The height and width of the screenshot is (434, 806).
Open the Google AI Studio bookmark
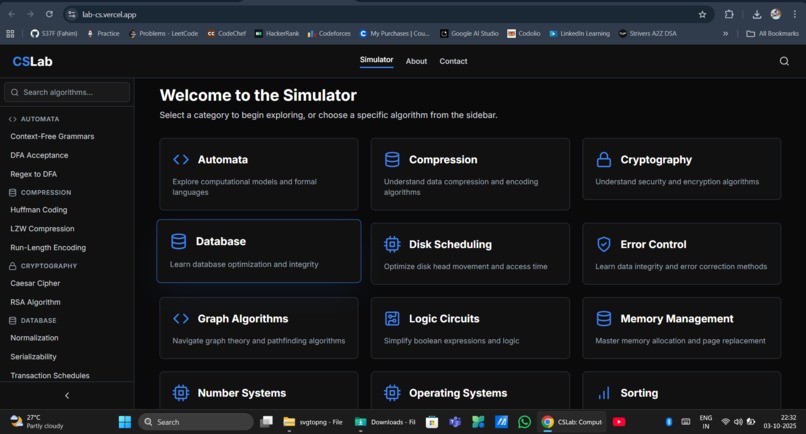pyautogui.click(x=469, y=33)
